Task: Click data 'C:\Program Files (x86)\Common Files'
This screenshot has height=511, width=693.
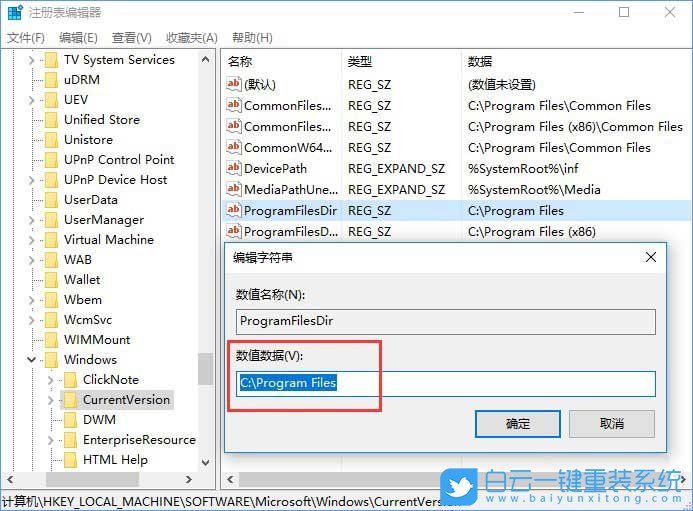Action: (x=575, y=127)
